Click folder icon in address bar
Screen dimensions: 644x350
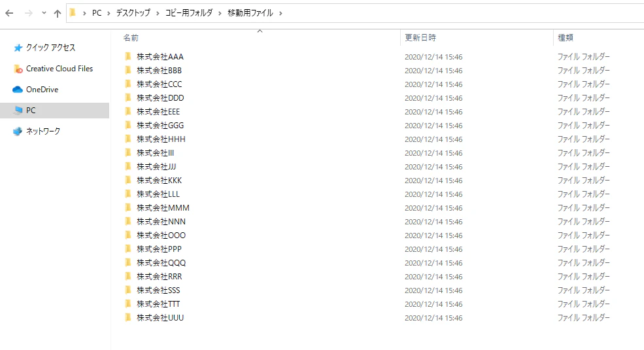click(73, 12)
